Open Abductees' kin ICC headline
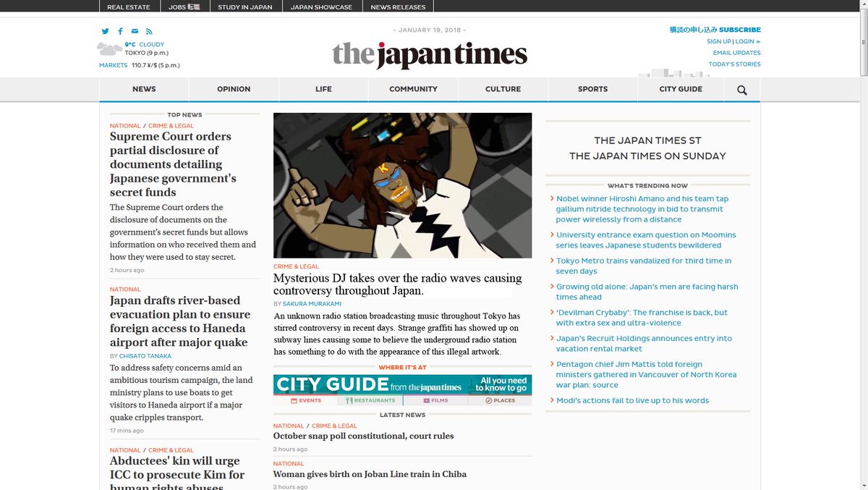Viewport: 868px width, 490px height. click(177, 473)
